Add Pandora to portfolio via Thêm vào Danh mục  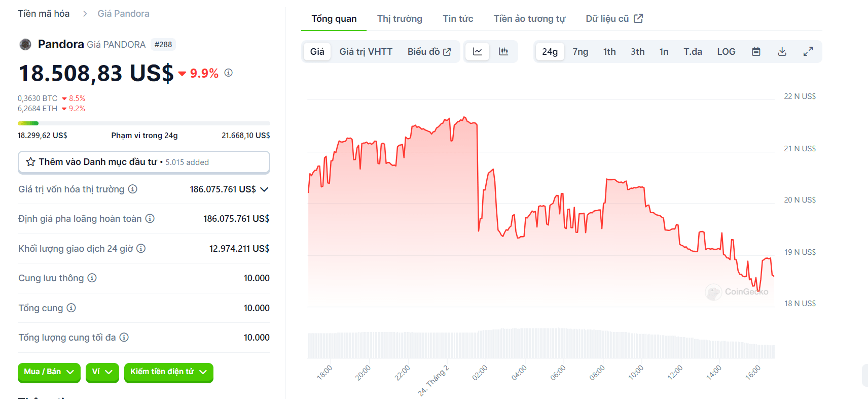[x=143, y=162]
